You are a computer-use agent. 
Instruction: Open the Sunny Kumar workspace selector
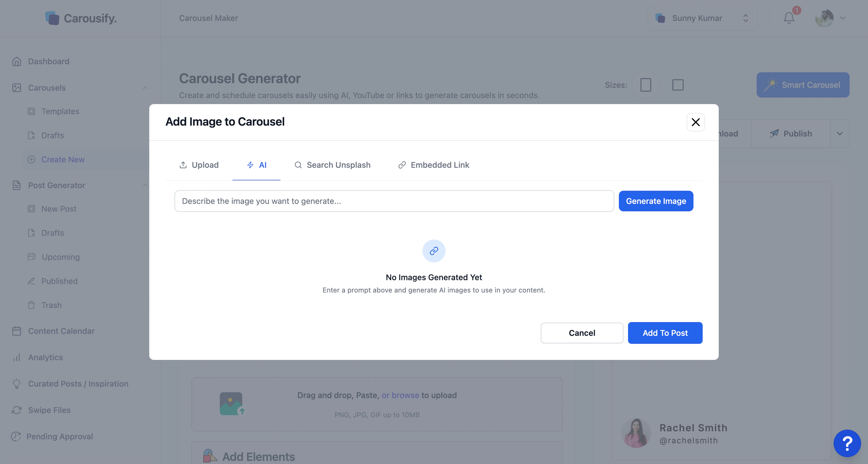click(x=702, y=18)
